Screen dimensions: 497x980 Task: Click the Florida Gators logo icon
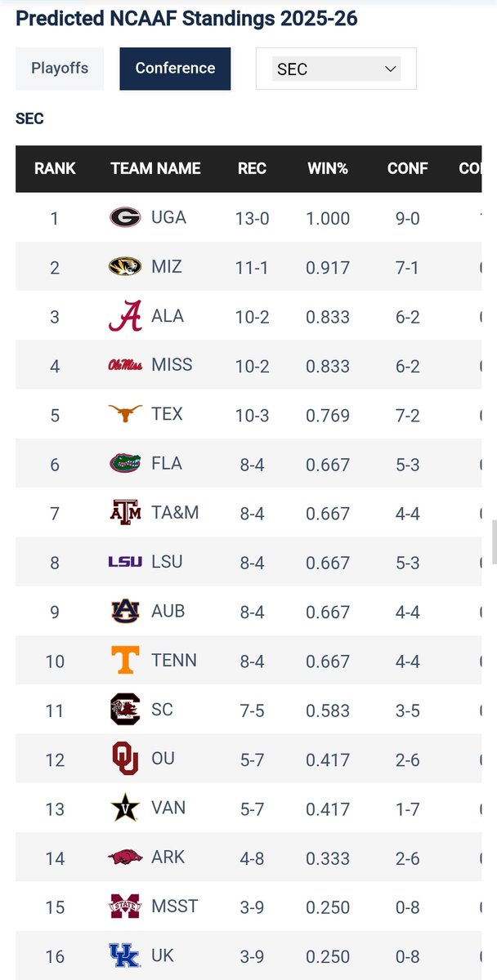point(125,463)
